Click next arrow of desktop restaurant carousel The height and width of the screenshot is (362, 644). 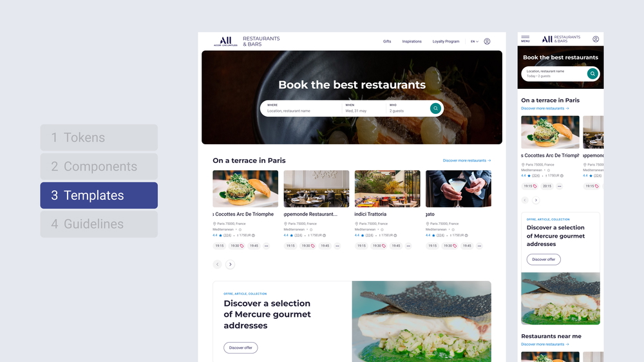pyautogui.click(x=231, y=264)
